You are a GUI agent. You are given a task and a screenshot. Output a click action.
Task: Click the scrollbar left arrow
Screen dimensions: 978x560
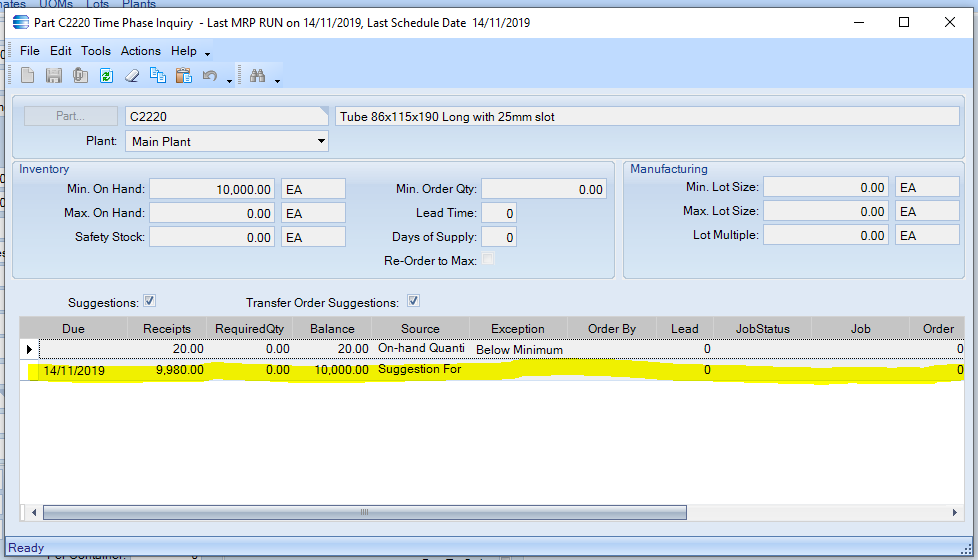point(34,513)
